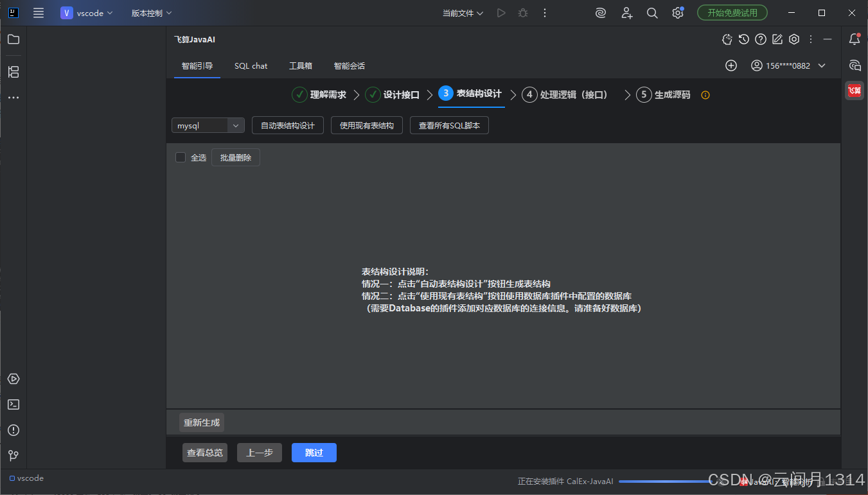Image resolution: width=868 pixels, height=495 pixels.
Task: Tick the 全选 checkbox
Action: (x=181, y=157)
